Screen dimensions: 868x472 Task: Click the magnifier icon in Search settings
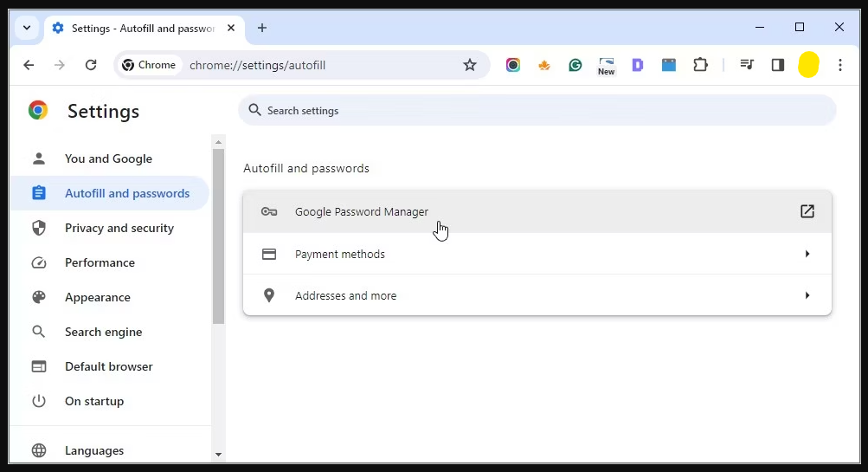pos(254,110)
